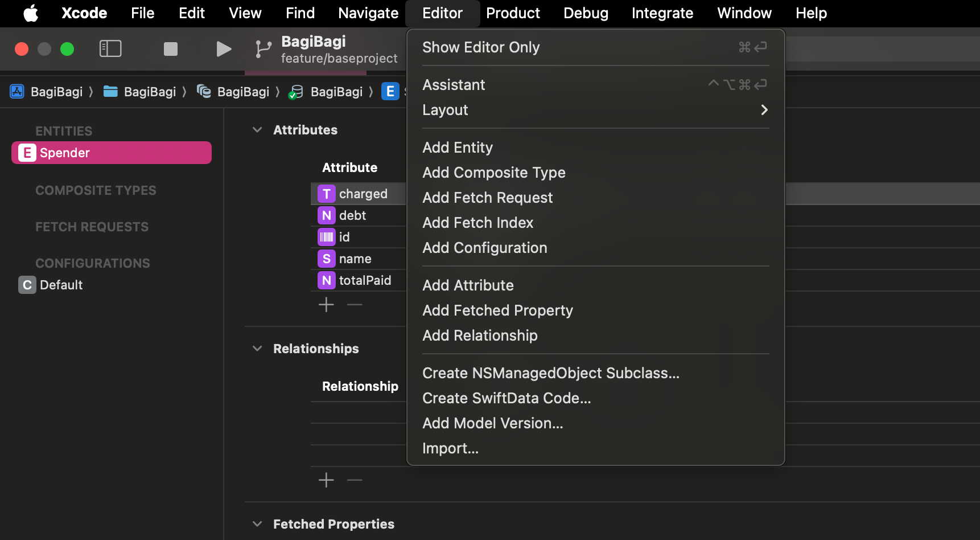Click the plus button under Relationships
The width and height of the screenshot is (980, 540).
(x=326, y=480)
